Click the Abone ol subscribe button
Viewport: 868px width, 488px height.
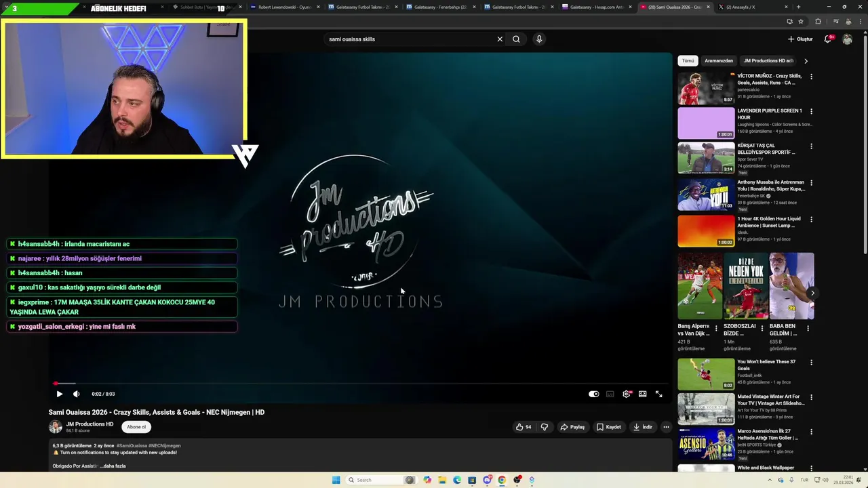pyautogui.click(x=136, y=427)
